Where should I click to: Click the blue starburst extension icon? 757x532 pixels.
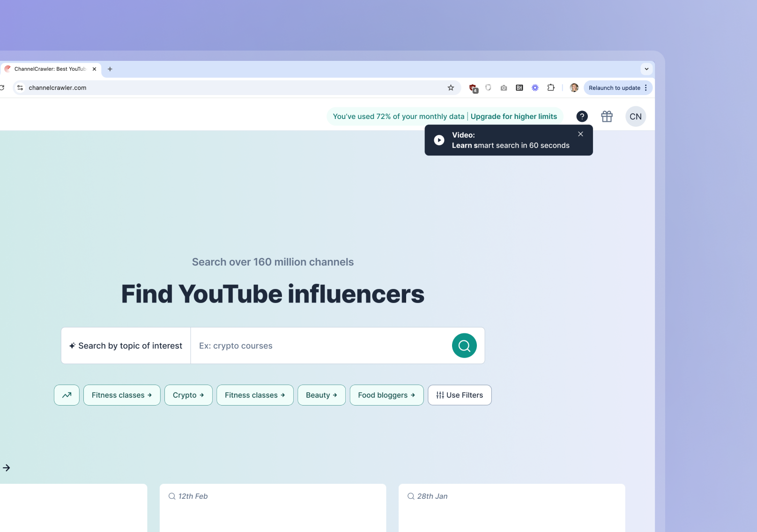pos(535,88)
